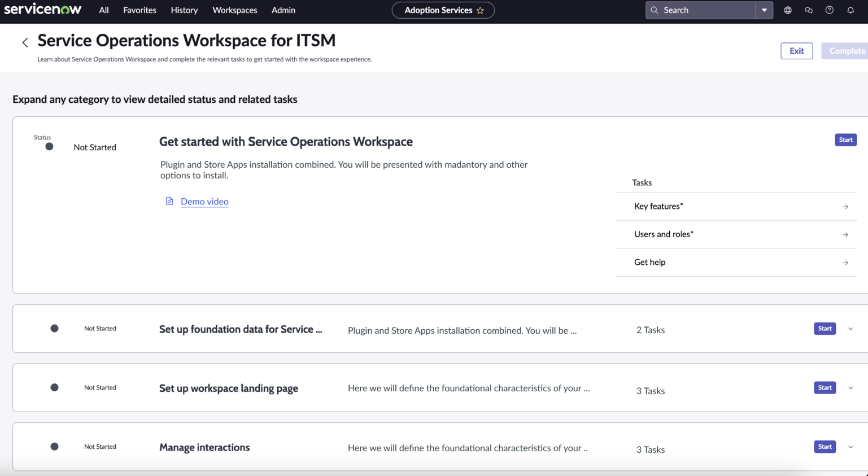Screen dimensions: 868x476
Task: Expand the Set up foundation data category
Action: click(850, 329)
